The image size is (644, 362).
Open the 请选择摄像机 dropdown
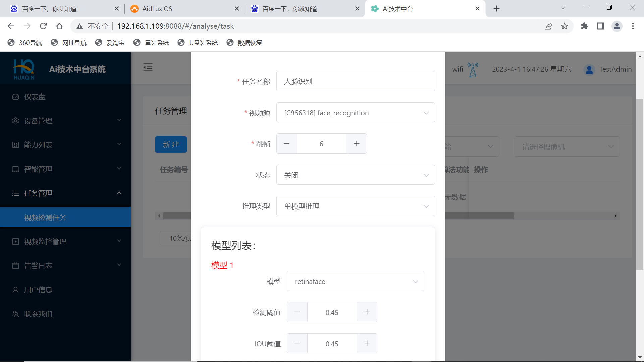click(x=567, y=147)
